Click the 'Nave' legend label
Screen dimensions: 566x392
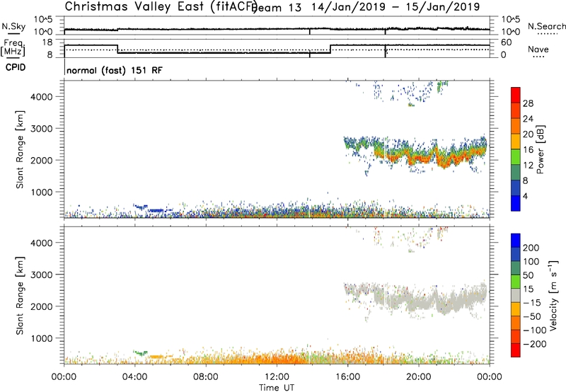(538, 49)
